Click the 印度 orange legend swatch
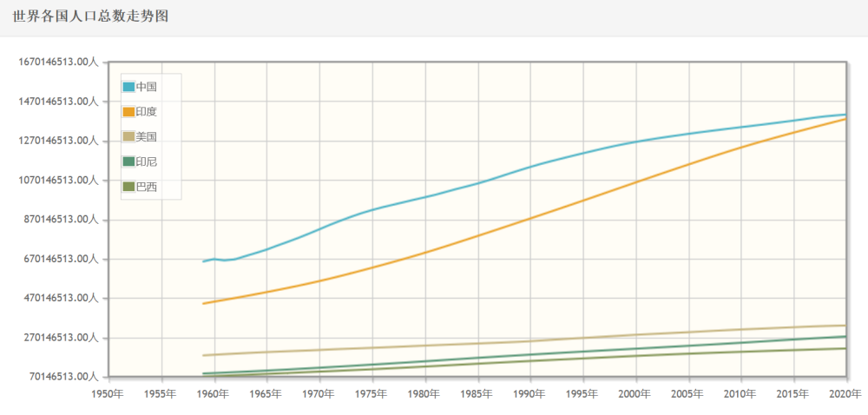The height and width of the screenshot is (415, 868). point(128,112)
